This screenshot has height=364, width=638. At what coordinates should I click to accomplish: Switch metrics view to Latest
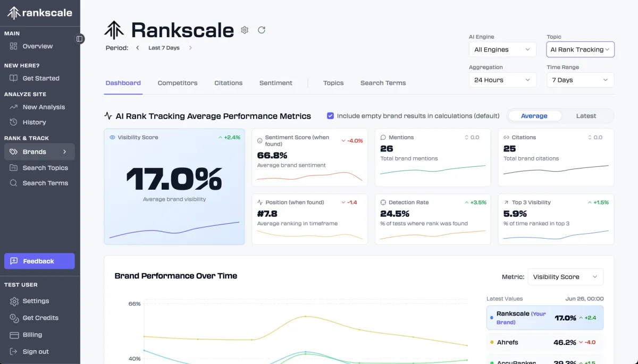[586, 115]
